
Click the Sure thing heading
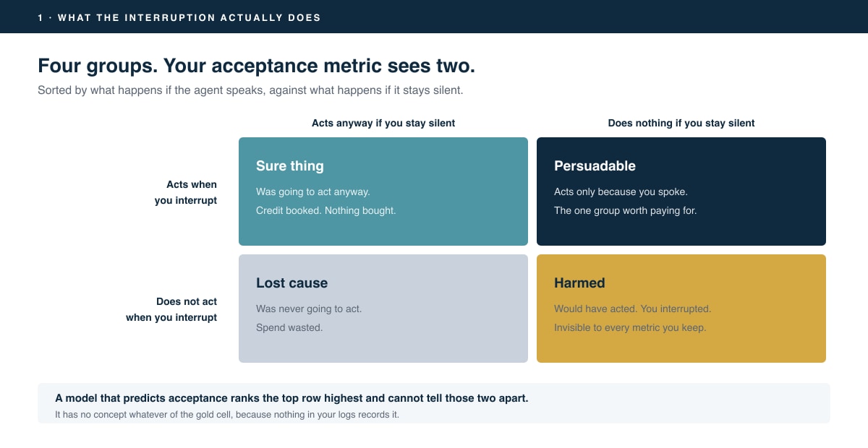click(290, 166)
